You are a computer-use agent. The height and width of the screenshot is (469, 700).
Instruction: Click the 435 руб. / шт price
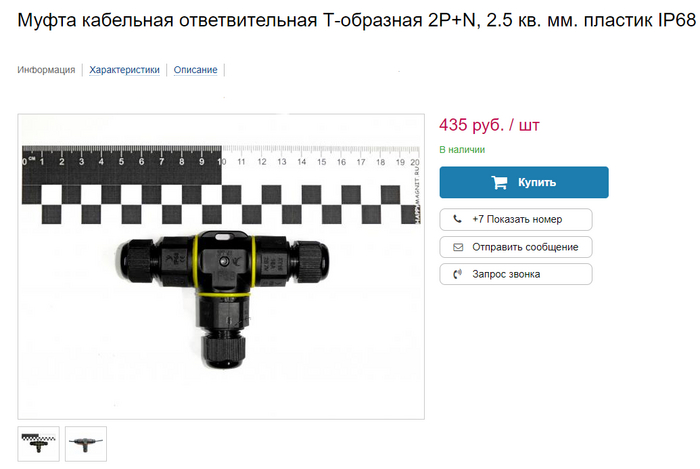click(x=489, y=125)
